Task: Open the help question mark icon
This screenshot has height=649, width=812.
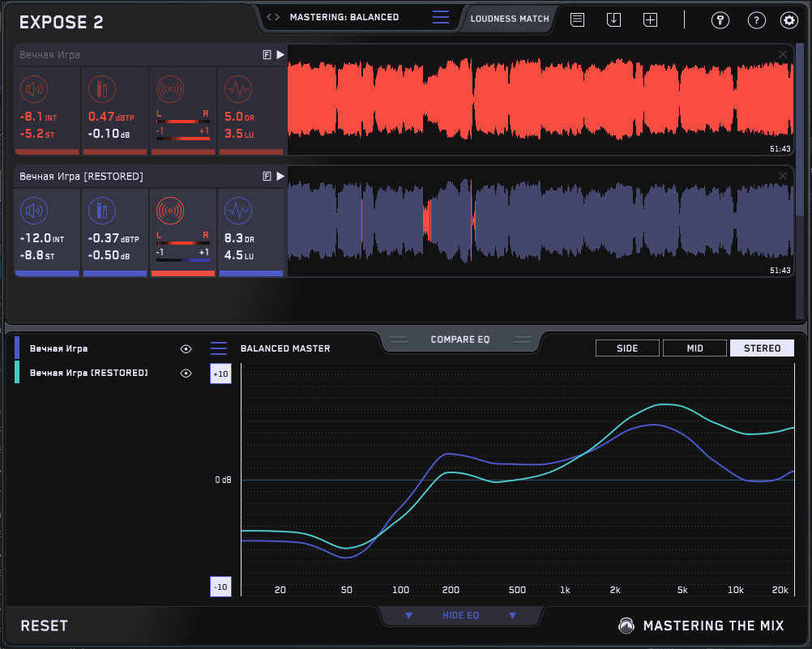Action: point(757,20)
